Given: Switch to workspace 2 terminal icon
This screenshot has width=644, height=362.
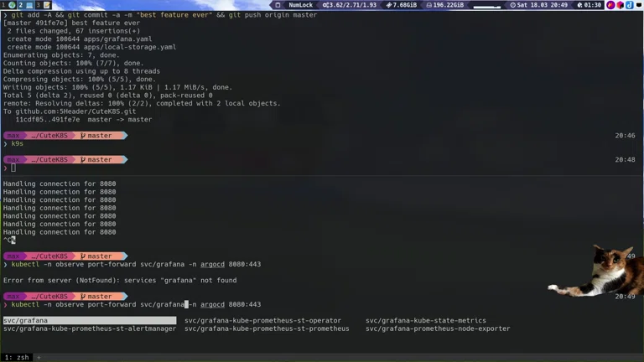Looking at the screenshot, I should 25,5.
